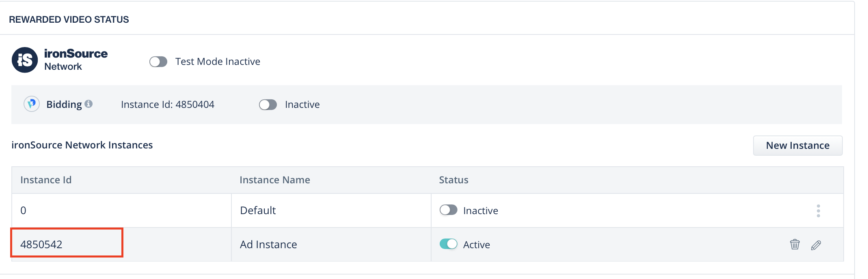The image size is (868, 279).
Task: Click the info icon next to Bidding
Action: pos(89,104)
